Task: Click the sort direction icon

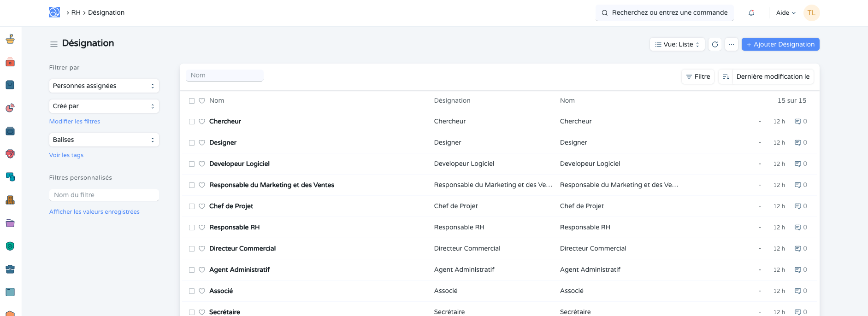Action: pyautogui.click(x=726, y=76)
